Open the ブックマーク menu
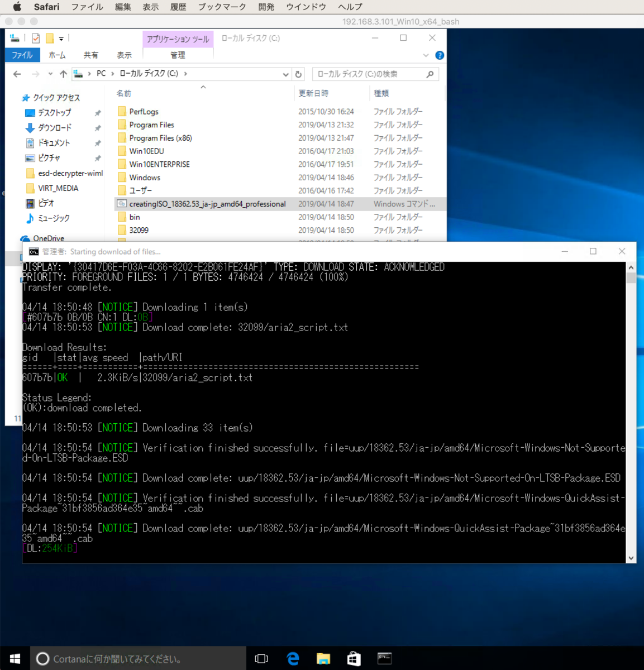Viewport: 644px width, 670px height. tap(222, 7)
